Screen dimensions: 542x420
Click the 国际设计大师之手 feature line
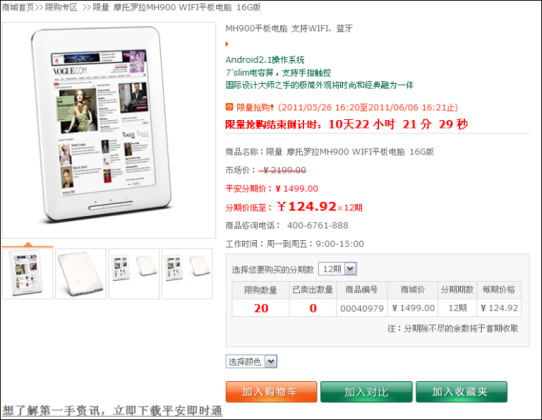coord(319,85)
